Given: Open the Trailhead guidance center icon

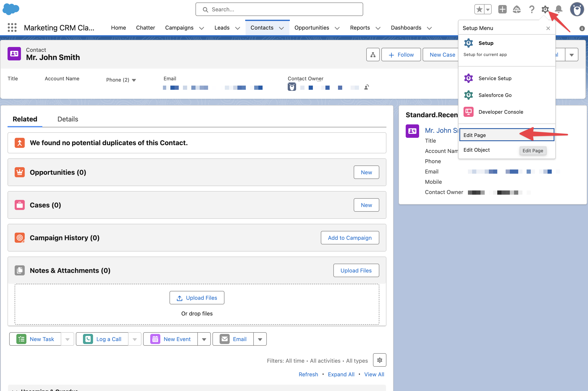Looking at the screenshot, I should click(517, 9).
